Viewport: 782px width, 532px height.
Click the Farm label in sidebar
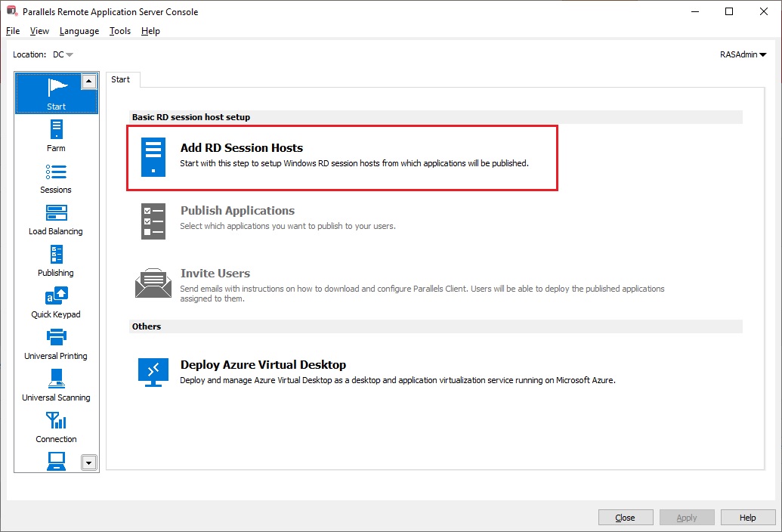[57, 148]
